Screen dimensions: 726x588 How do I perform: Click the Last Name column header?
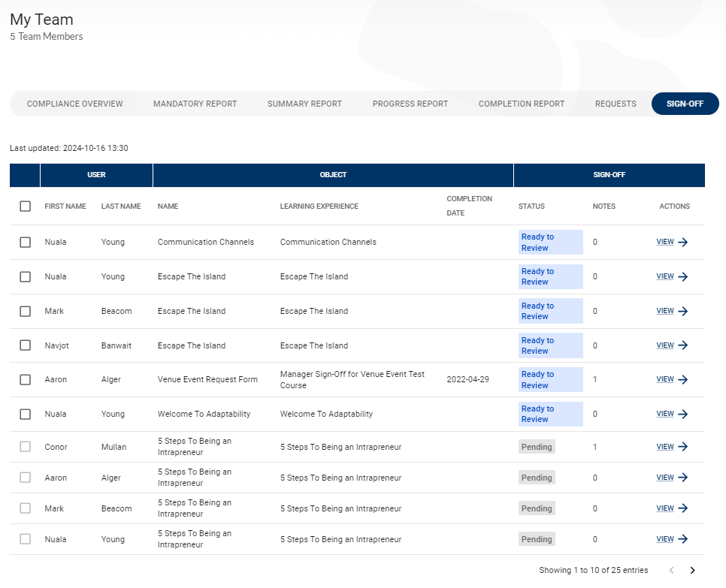[121, 207]
